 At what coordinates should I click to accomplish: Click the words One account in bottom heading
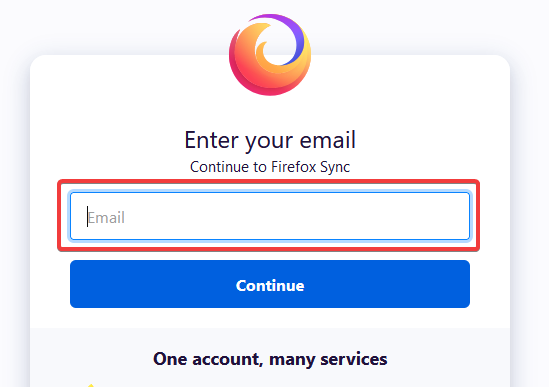[x=208, y=359]
